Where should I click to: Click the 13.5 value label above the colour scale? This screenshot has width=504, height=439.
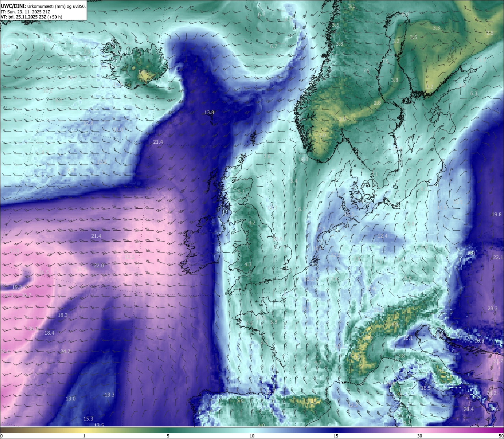99,425
